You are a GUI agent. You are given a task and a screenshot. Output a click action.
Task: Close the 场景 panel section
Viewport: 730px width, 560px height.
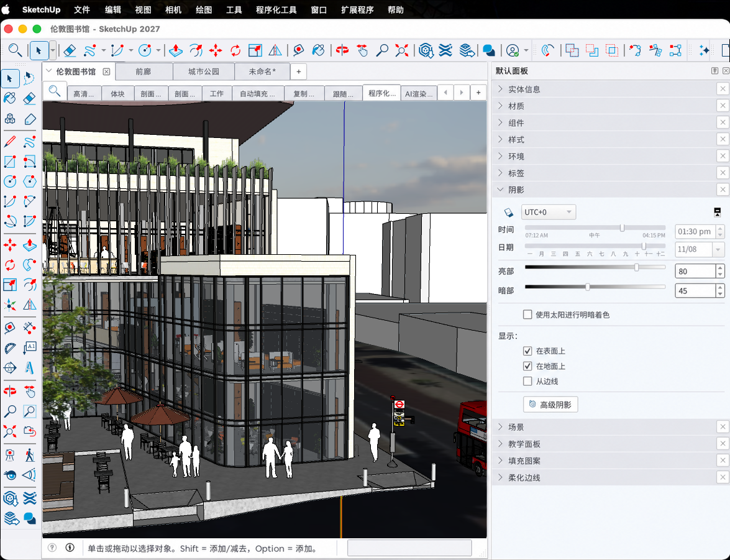tap(722, 427)
